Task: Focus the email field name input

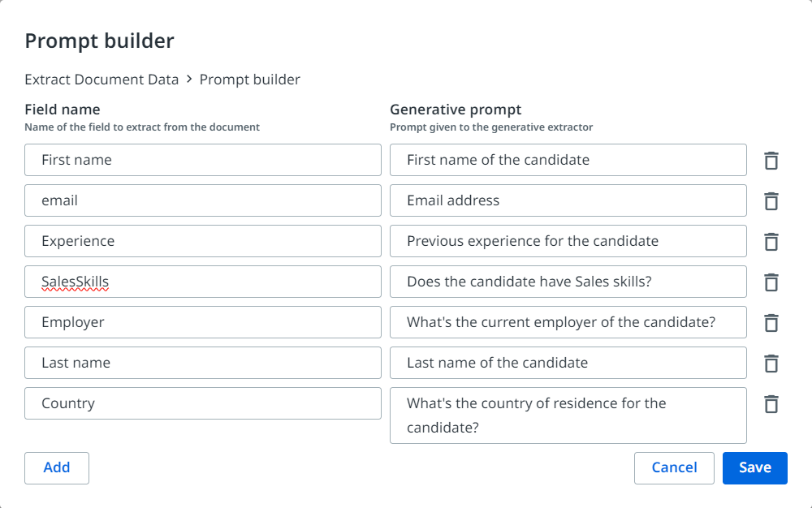Action: click(203, 200)
